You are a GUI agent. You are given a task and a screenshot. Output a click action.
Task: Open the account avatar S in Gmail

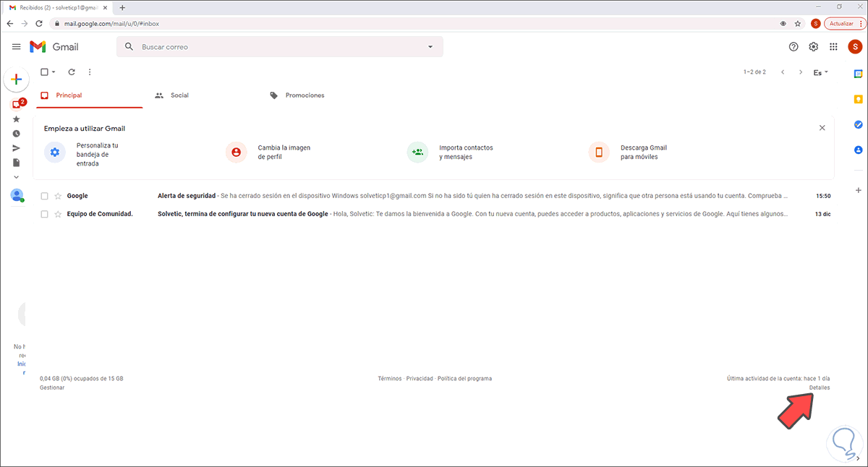point(855,47)
